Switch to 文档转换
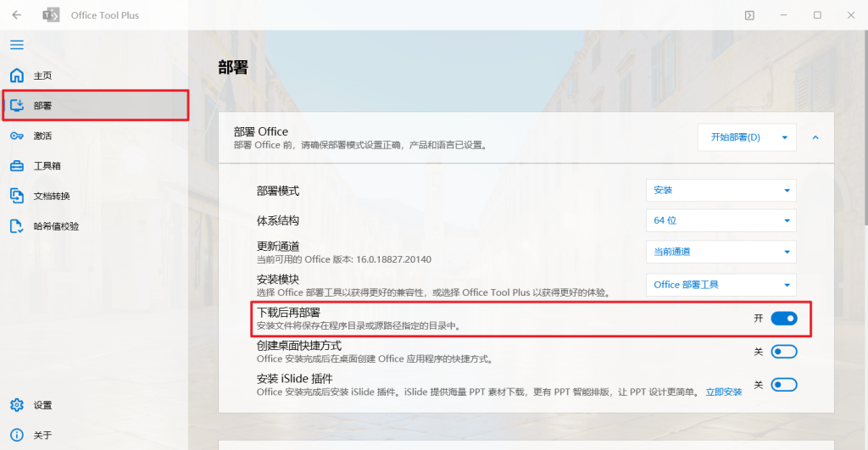Screen dimensions: 868x450 (x=95, y=196)
